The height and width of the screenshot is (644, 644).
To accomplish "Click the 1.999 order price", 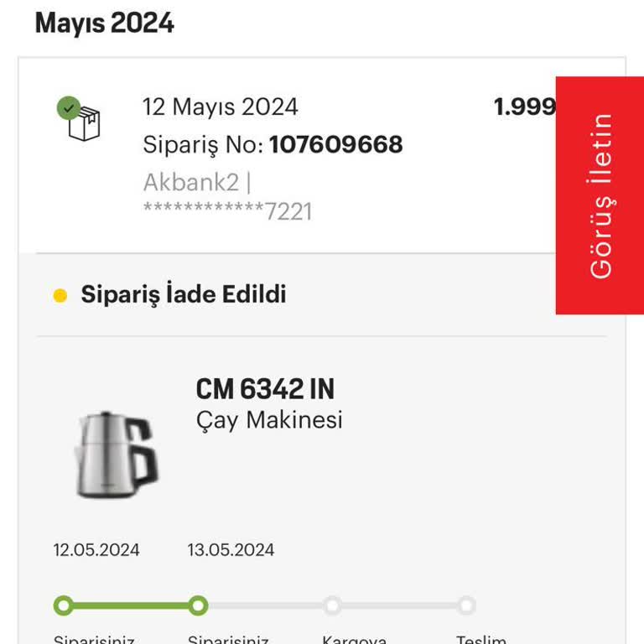I will (525, 107).
